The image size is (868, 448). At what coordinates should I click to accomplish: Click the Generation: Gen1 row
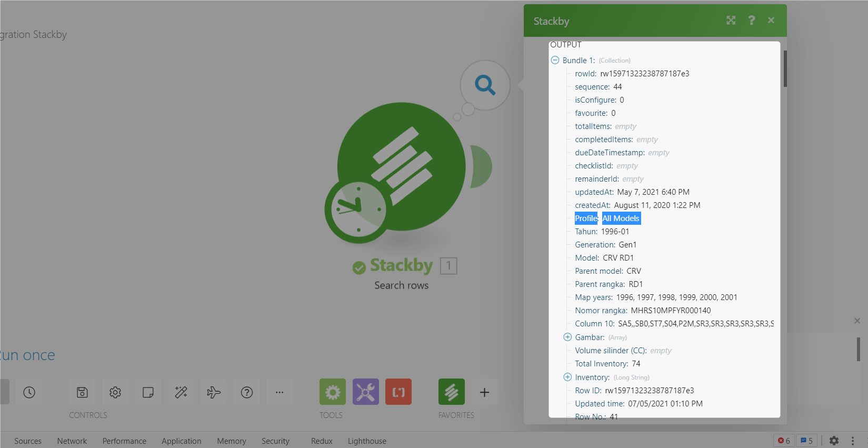point(606,245)
